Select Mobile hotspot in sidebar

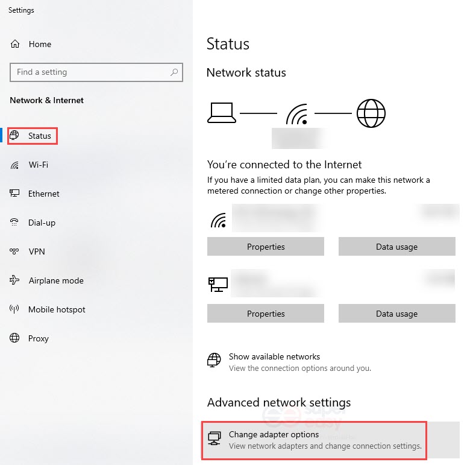(x=57, y=309)
